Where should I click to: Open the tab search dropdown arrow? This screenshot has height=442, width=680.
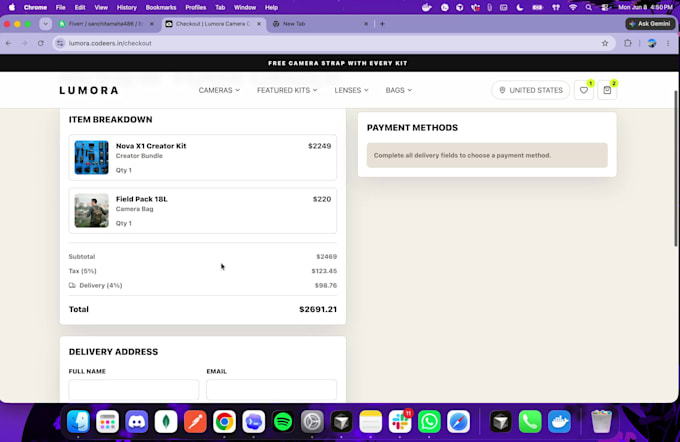[46, 24]
